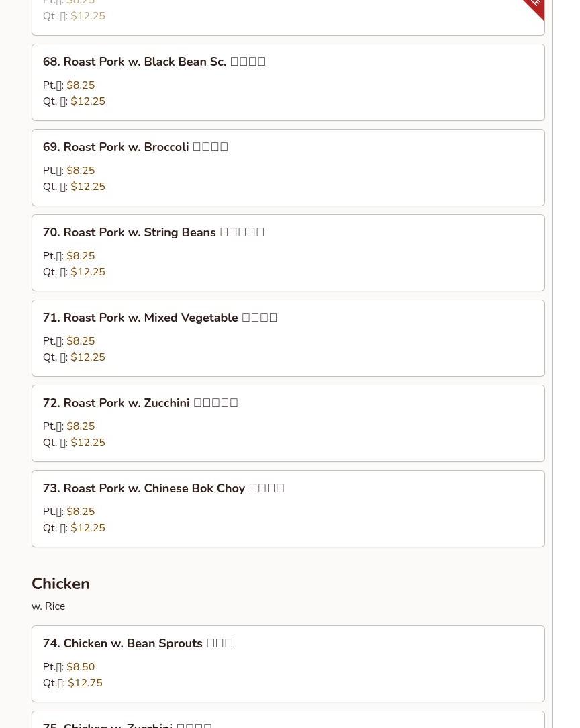This screenshot has width=580, height=728.
Task: Open 74. Chicken w. Bean Sprouts
Action: click(138, 643)
